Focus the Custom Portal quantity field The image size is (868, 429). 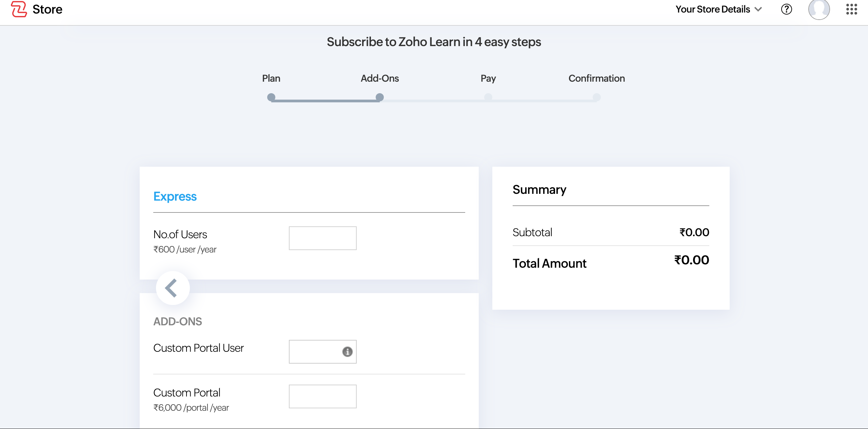322,396
